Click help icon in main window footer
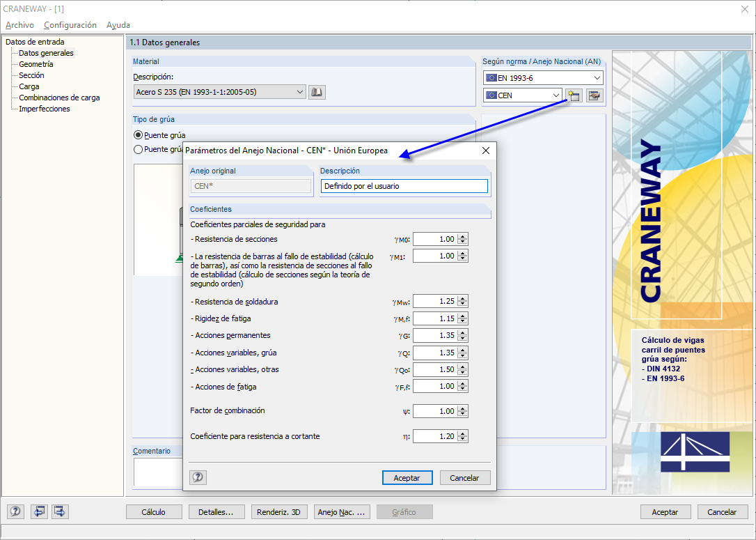 (15, 511)
